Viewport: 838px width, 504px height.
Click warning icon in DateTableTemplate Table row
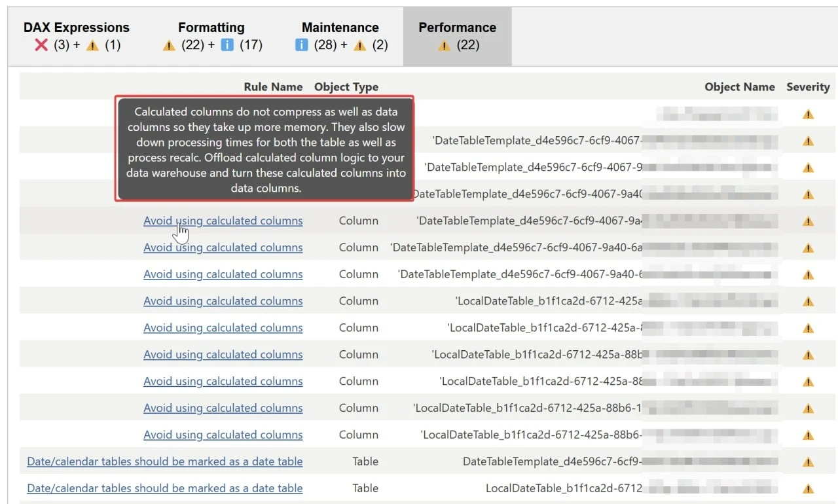tap(809, 462)
